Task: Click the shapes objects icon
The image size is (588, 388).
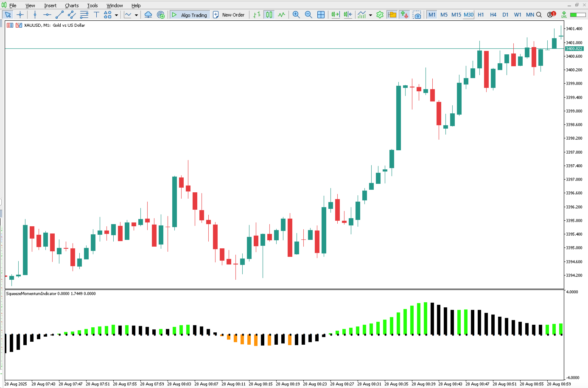Action: point(108,15)
